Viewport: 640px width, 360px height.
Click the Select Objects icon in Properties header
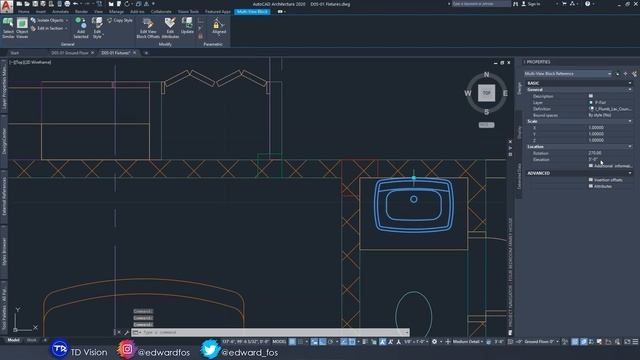click(x=626, y=74)
